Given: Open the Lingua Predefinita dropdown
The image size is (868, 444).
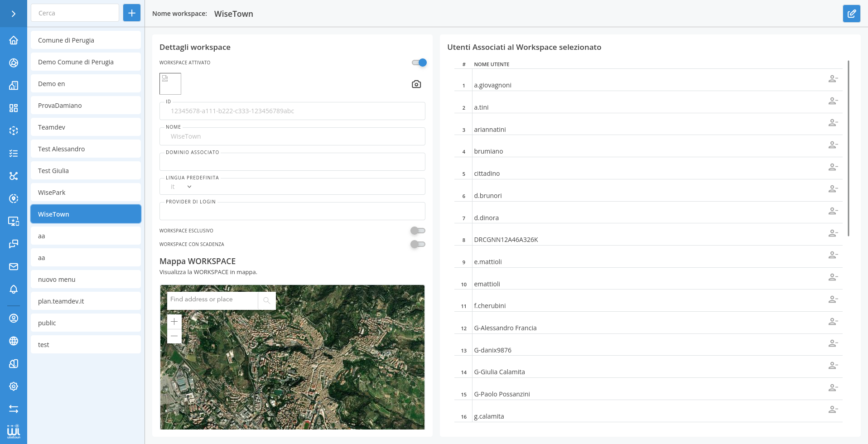Looking at the screenshot, I should click(181, 187).
